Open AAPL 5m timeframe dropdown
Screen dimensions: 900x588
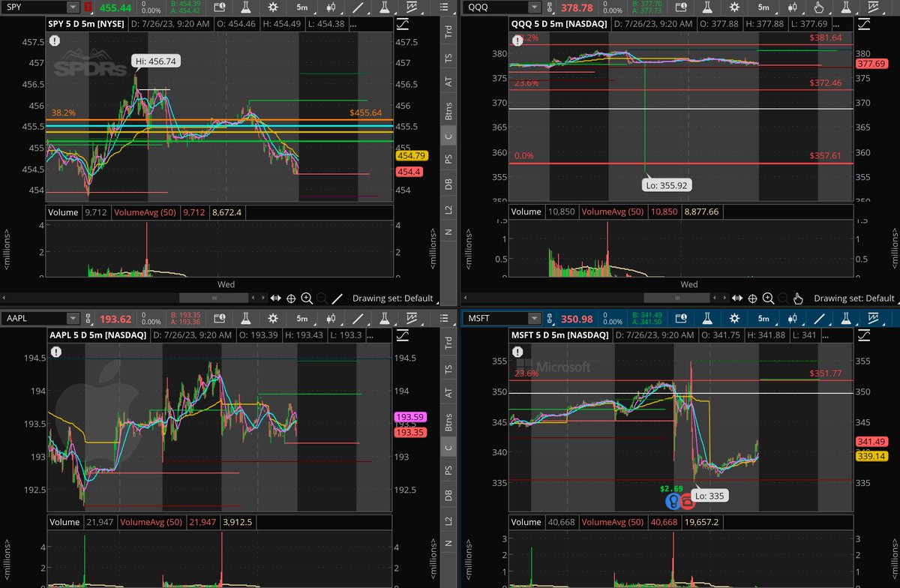[302, 318]
